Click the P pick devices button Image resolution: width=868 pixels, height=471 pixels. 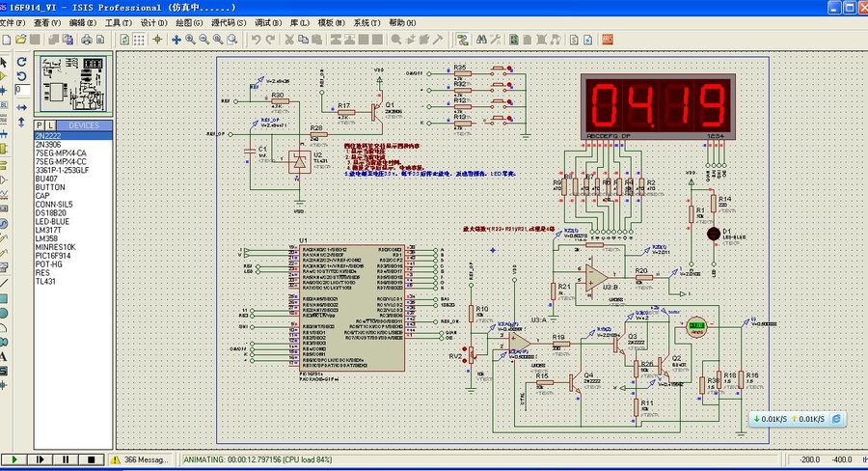point(40,125)
